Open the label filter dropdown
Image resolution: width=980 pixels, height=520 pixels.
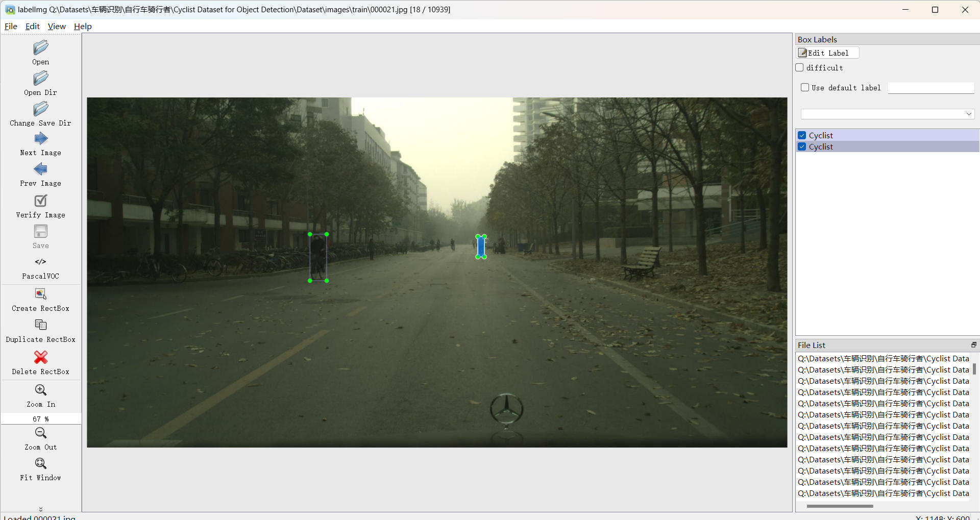coord(888,114)
